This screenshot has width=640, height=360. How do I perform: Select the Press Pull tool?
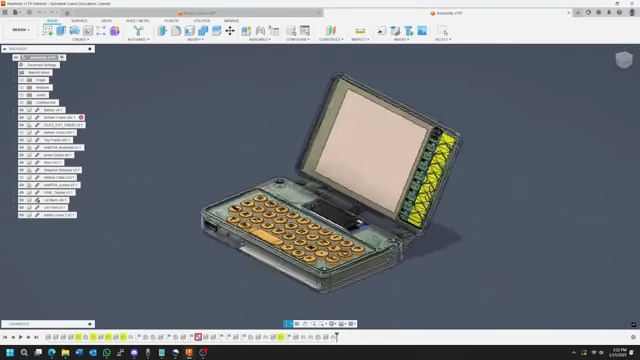[162, 31]
